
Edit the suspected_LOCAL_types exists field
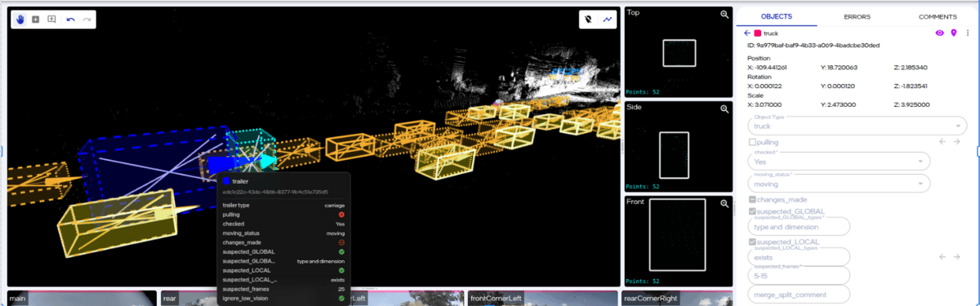click(799, 257)
